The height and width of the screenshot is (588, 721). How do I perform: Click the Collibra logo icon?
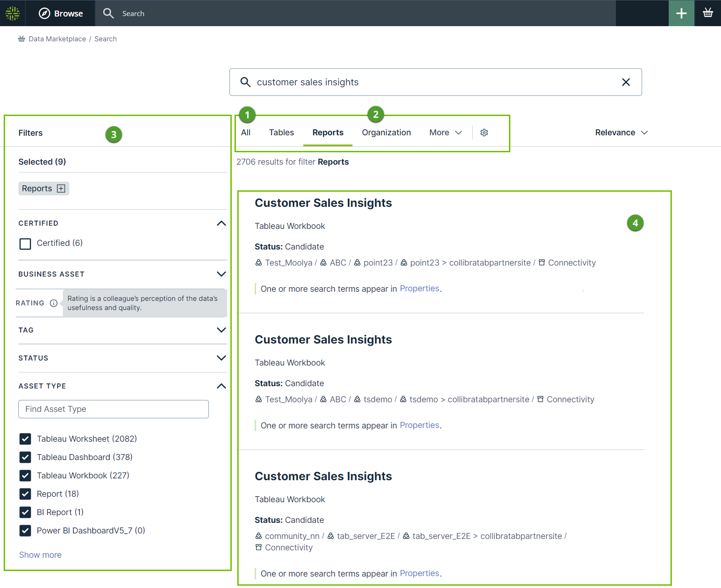click(x=12, y=13)
